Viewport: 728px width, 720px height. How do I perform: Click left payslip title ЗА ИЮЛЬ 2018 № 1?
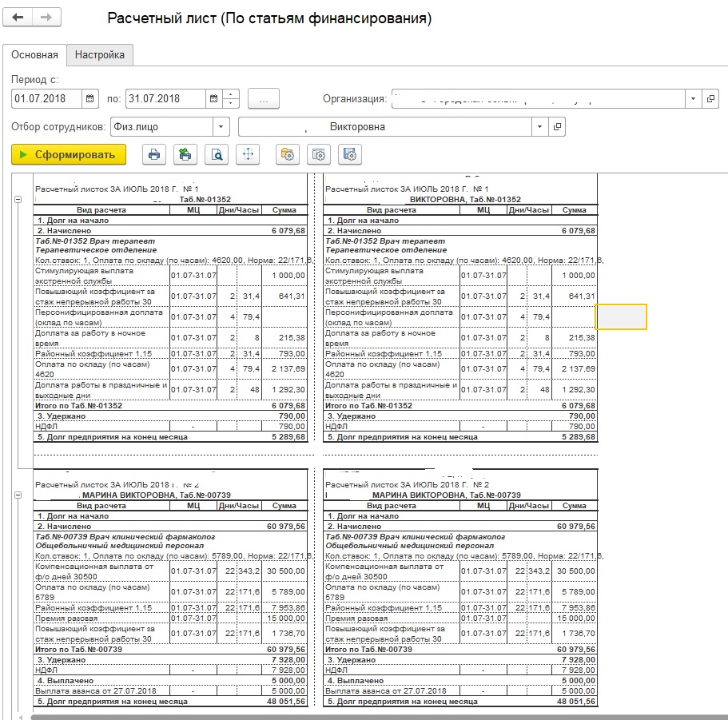pos(117,189)
